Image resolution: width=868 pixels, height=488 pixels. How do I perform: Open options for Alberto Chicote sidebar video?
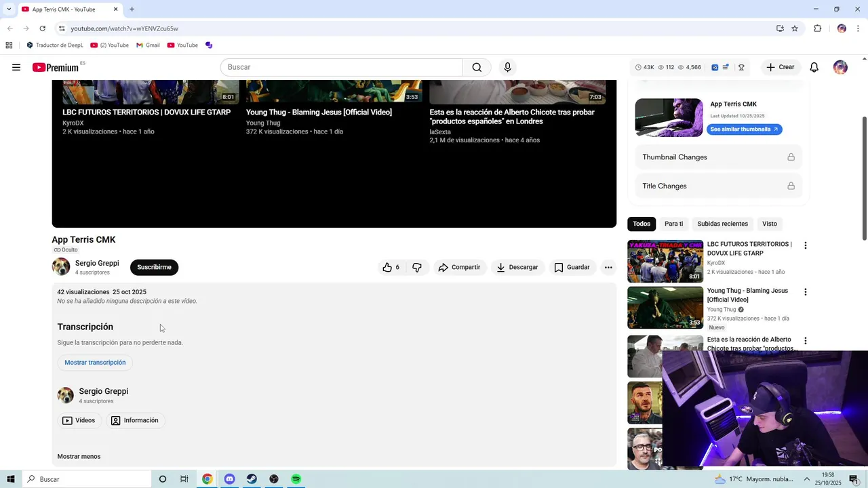pos(805,341)
